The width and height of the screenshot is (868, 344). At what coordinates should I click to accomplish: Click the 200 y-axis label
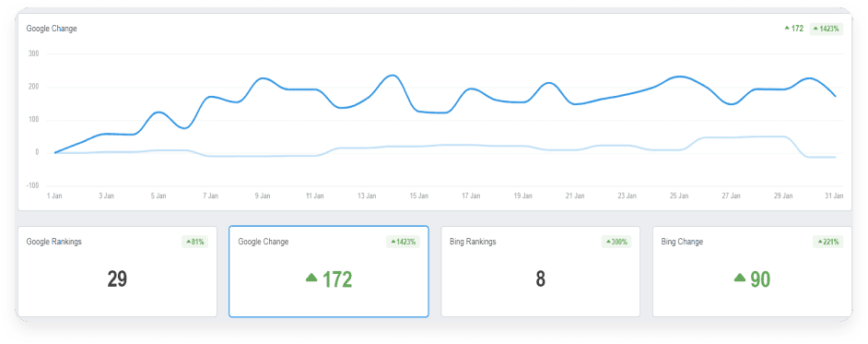click(x=33, y=87)
